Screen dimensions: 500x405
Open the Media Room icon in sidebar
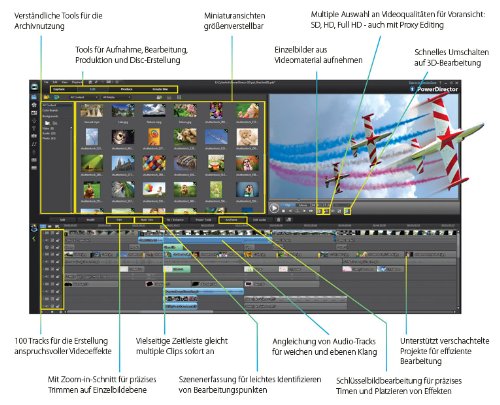click(x=34, y=97)
